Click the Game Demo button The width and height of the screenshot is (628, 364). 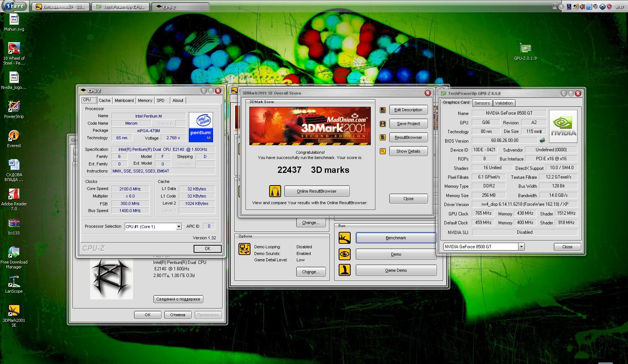(396, 270)
